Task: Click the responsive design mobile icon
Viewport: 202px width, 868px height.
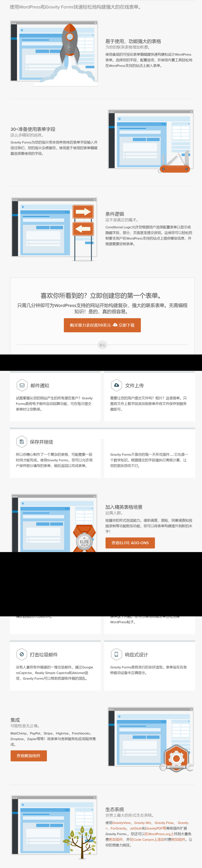Action: (116, 654)
